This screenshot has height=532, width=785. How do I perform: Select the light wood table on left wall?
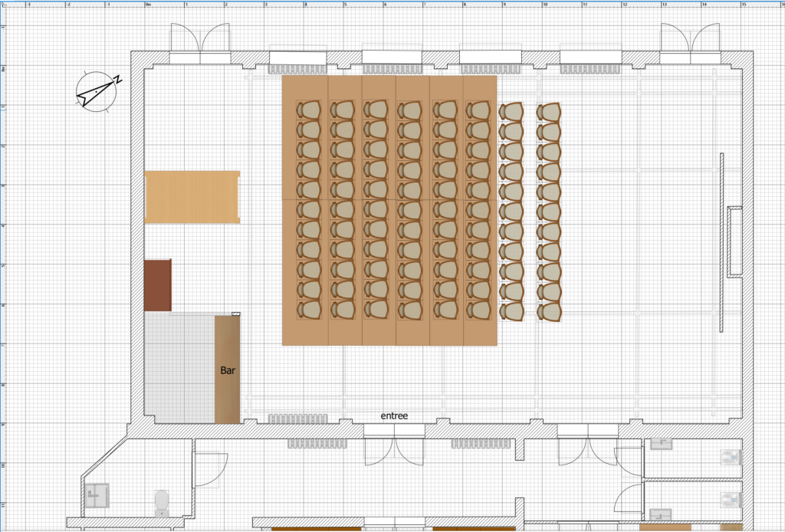(192, 197)
